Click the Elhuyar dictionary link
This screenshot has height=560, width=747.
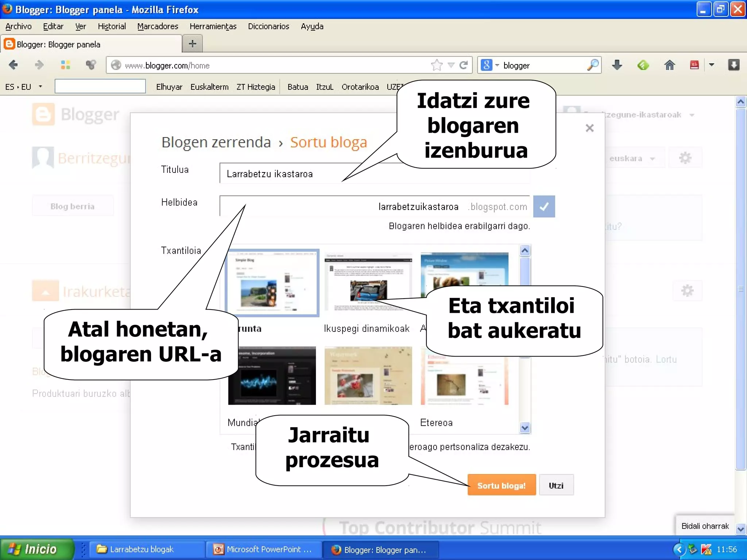coord(169,87)
